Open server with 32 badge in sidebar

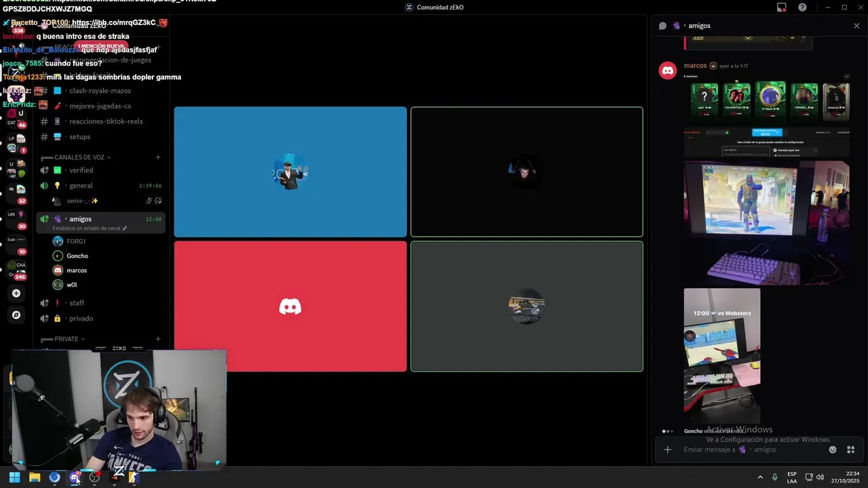tap(16, 194)
